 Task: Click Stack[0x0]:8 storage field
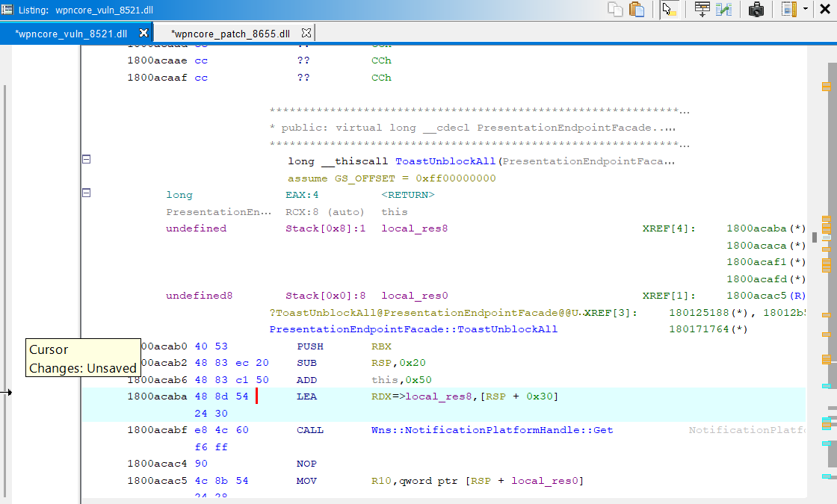pos(326,296)
